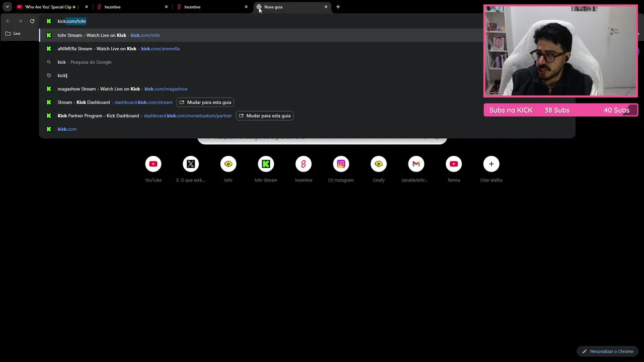Close the first Incentive tab

click(167, 7)
